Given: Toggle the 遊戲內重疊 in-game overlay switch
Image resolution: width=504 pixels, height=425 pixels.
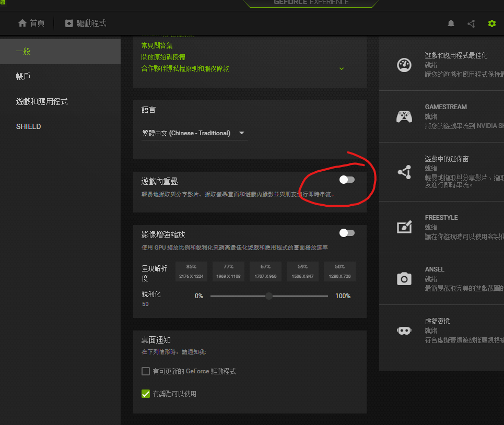Looking at the screenshot, I should [x=347, y=180].
